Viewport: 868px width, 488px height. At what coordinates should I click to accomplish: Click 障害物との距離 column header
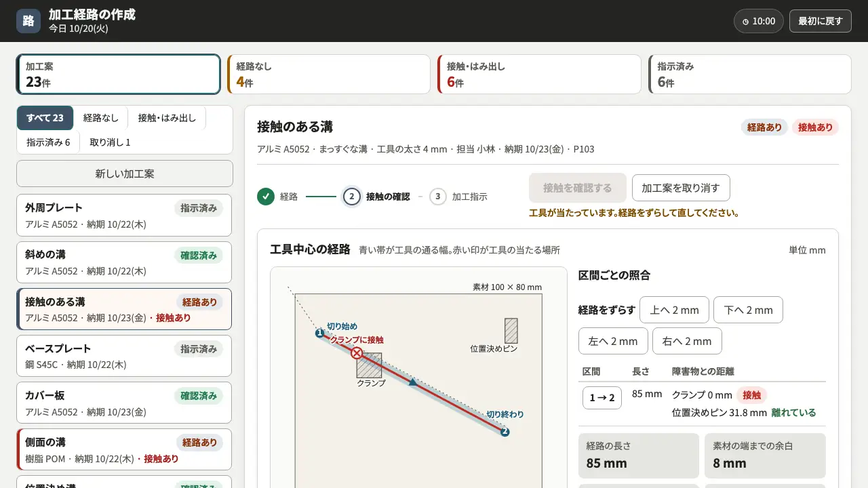click(703, 371)
